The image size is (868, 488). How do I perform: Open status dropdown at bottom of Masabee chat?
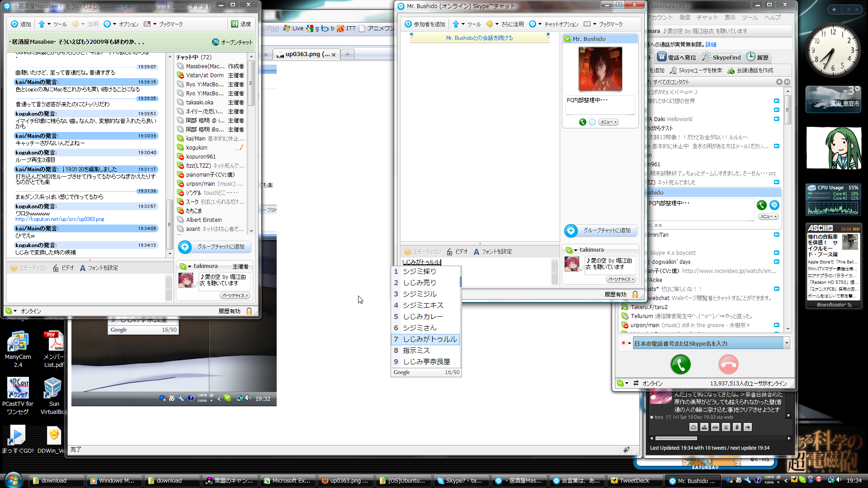(11, 311)
